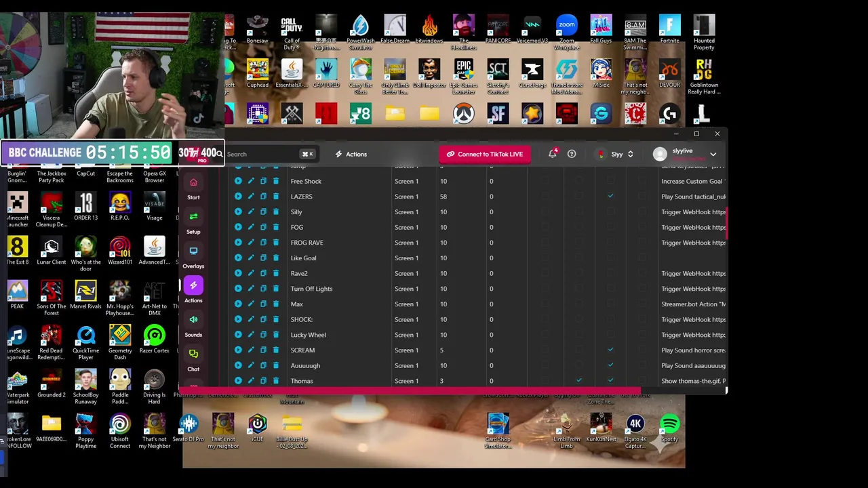Uncheck the checked box in Auuuuugh row
The height and width of the screenshot is (488, 868).
tap(610, 365)
